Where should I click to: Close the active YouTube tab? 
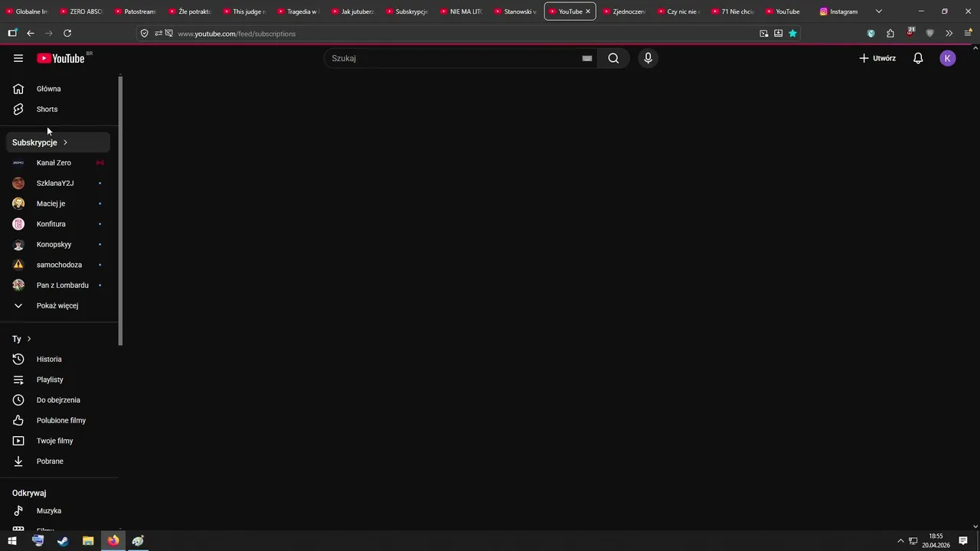[x=588, y=11]
